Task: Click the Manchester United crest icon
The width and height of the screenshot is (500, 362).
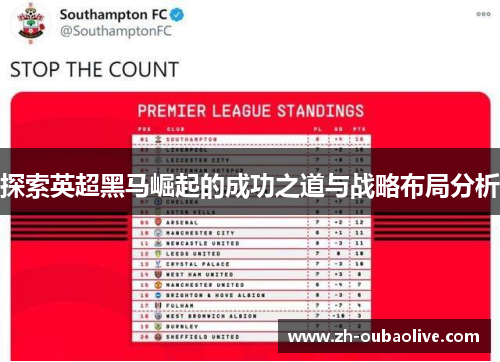Action: coord(158,285)
